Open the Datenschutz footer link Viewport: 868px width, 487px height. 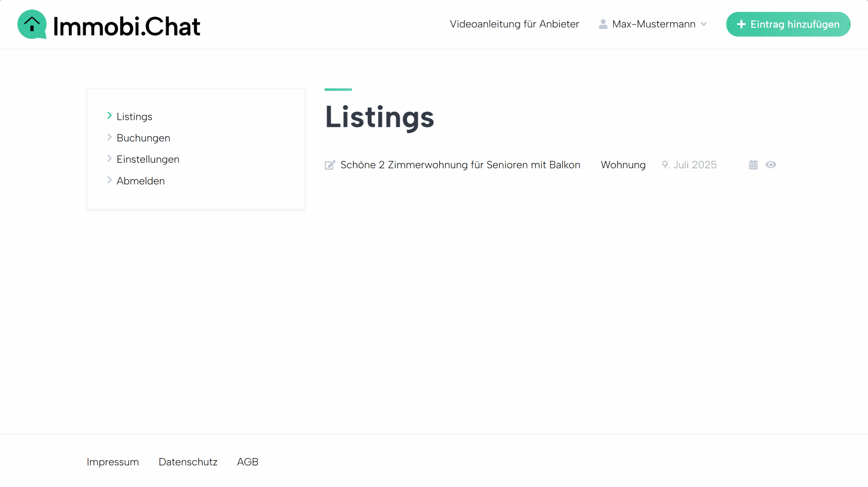pos(188,462)
